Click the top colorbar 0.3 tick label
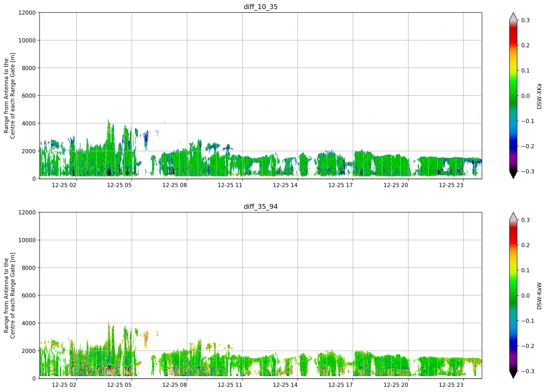The height and width of the screenshot is (392, 546). 526,20
